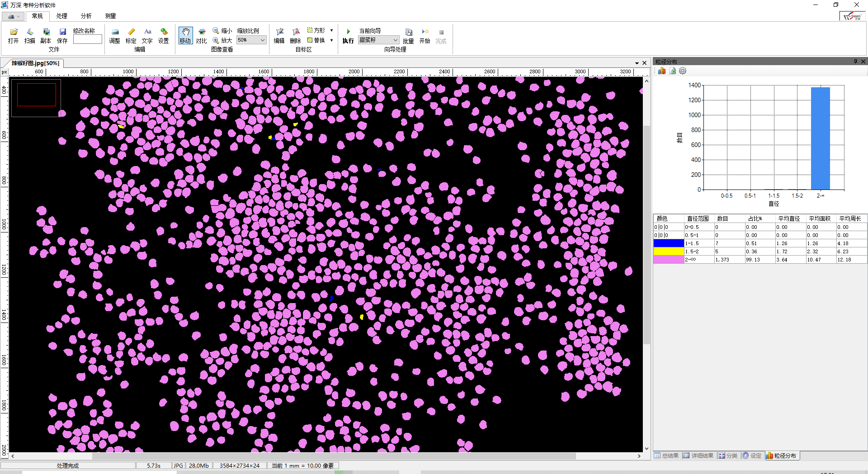
Task: Select the 文字 (Text) tool
Action: 147,32
